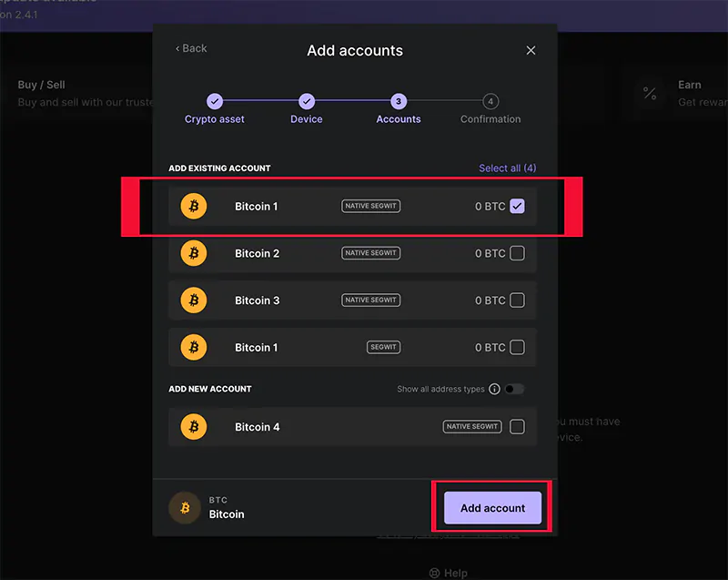Click the percent icon next to Earn
Screen dimensions: 728x580
pyautogui.click(x=649, y=93)
